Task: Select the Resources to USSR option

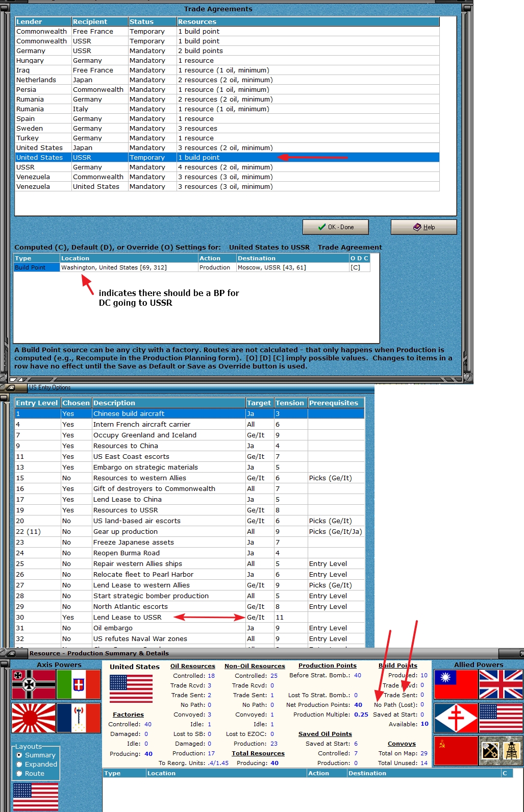Action: click(190, 510)
